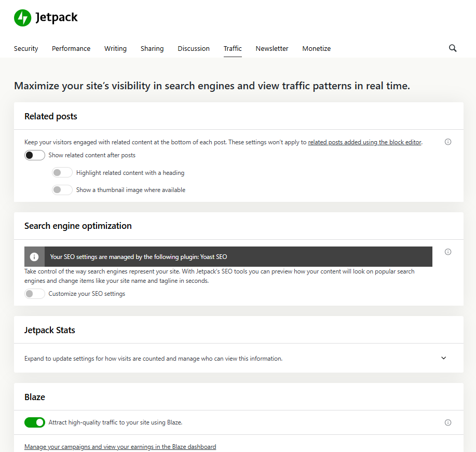Enable "Show related content after posts"
Screen dimensions: 476x452
34,155
